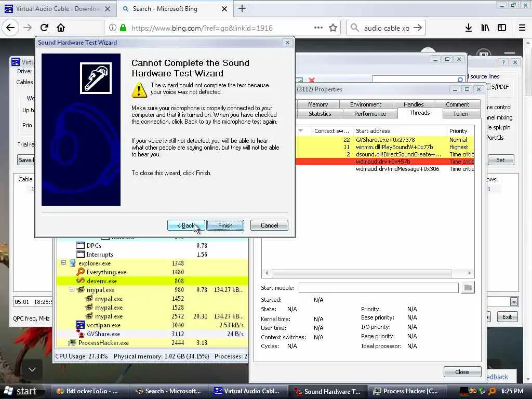Cancel the Sound Hardware Test Wizard
532x399 pixels.
[270, 225]
